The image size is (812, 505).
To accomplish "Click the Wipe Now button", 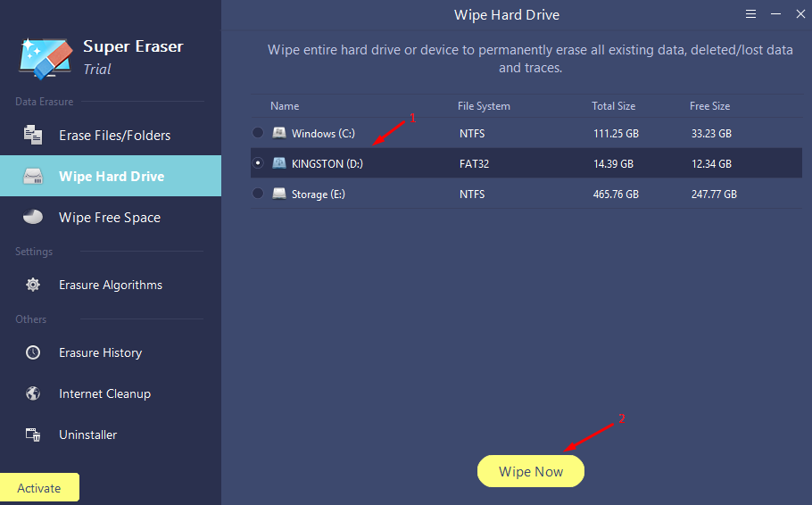I will coord(531,471).
